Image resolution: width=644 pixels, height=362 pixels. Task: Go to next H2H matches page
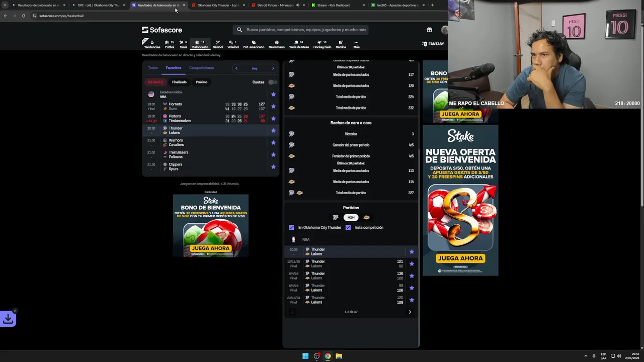[x=410, y=312]
